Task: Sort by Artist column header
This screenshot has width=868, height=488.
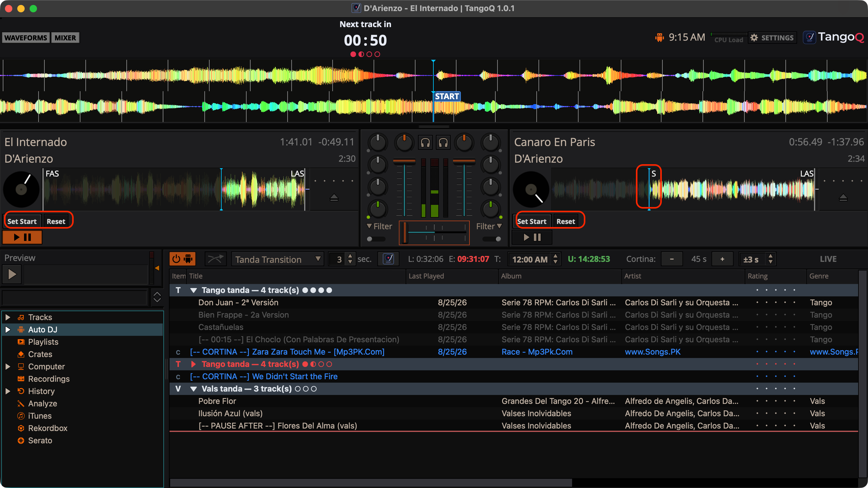Action: pyautogui.click(x=683, y=276)
